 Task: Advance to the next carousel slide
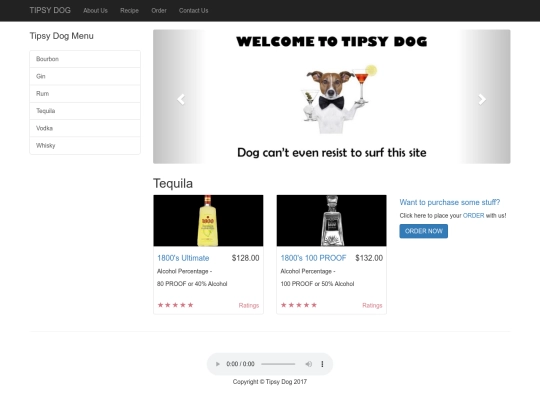pyautogui.click(x=482, y=99)
